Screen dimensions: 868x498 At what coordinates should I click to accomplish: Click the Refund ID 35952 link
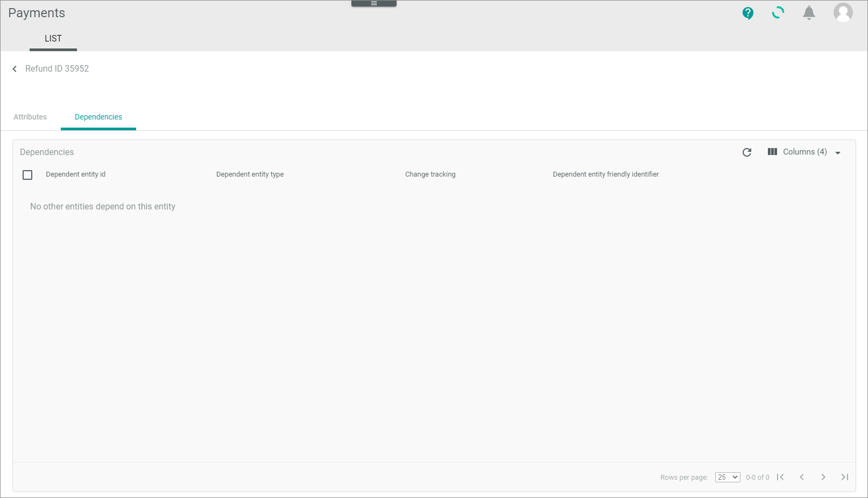coord(58,68)
